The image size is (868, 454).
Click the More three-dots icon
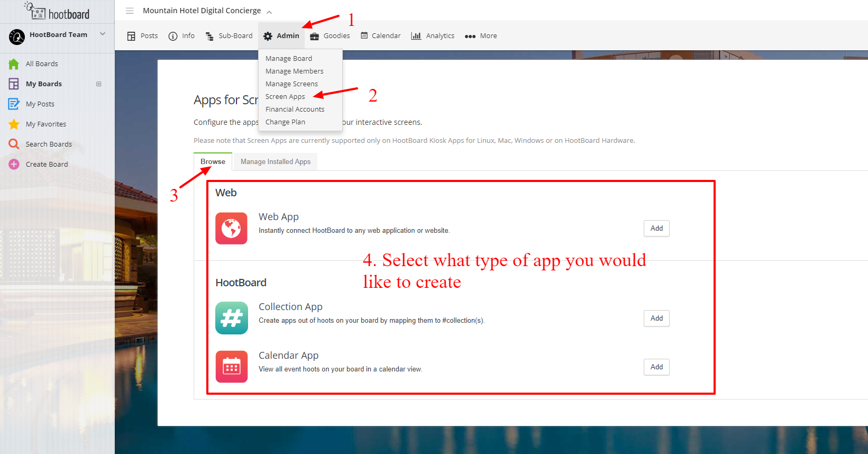pos(470,37)
